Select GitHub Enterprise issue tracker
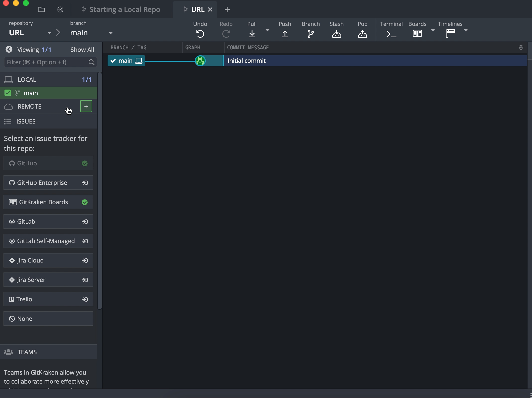The width and height of the screenshot is (532, 398). pyautogui.click(x=48, y=183)
